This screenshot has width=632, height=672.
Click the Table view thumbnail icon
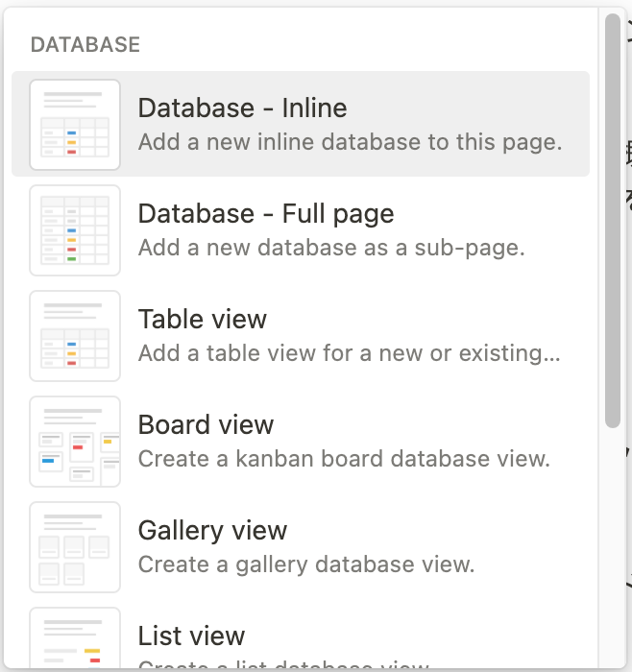pos(75,336)
